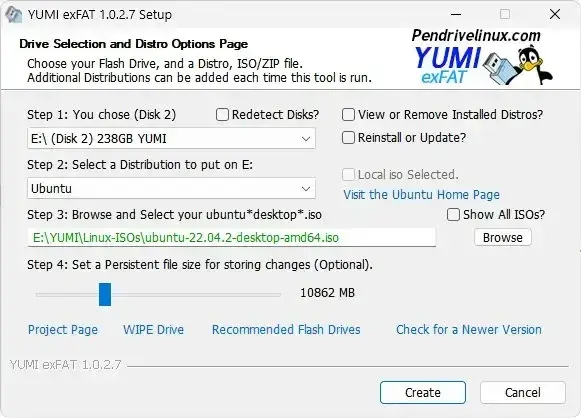Screen dimensions: 581x418
Task: Click Step 2: Select a Distribution label
Action: coord(140,165)
